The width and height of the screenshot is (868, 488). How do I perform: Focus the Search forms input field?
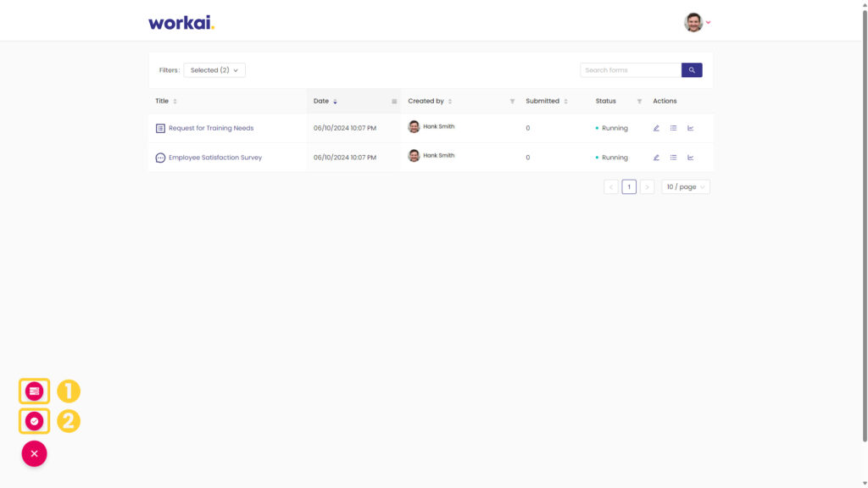631,69
